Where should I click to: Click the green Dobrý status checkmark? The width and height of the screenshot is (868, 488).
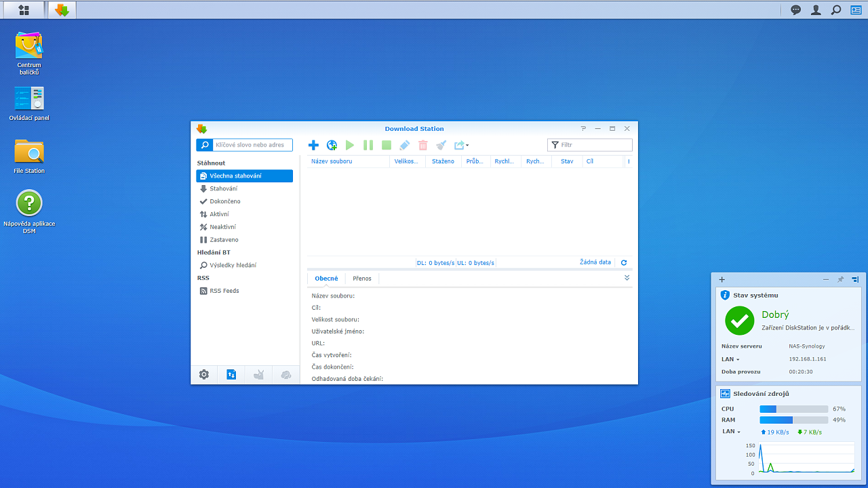point(739,321)
